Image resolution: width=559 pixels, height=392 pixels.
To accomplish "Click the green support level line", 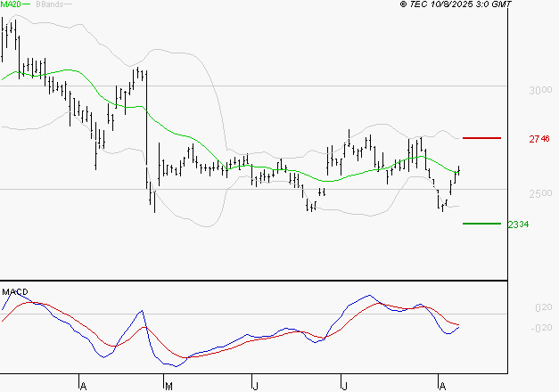I will click(x=481, y=224).
